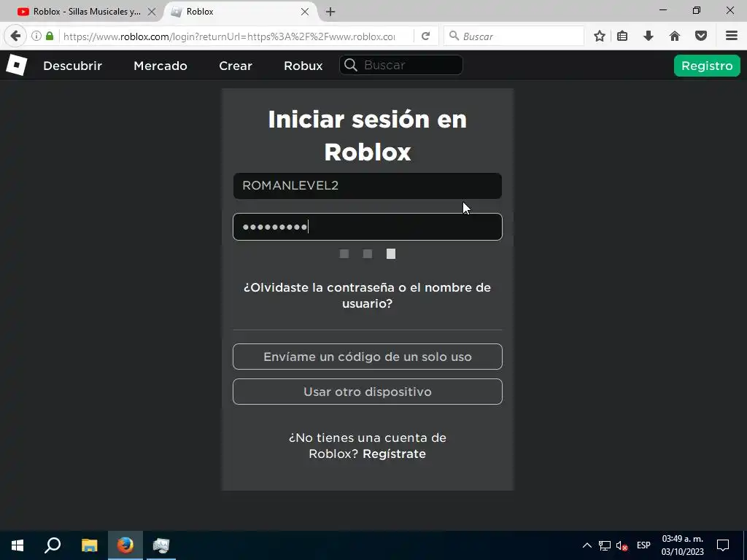Open site information icon in address bar
This screenshot has height=560, width=747.
pyautogui.click(x=36, y=36)
